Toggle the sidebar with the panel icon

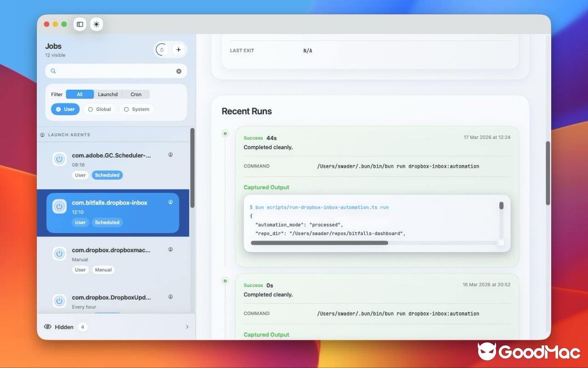pyautogui.click(x=79, y=24)
